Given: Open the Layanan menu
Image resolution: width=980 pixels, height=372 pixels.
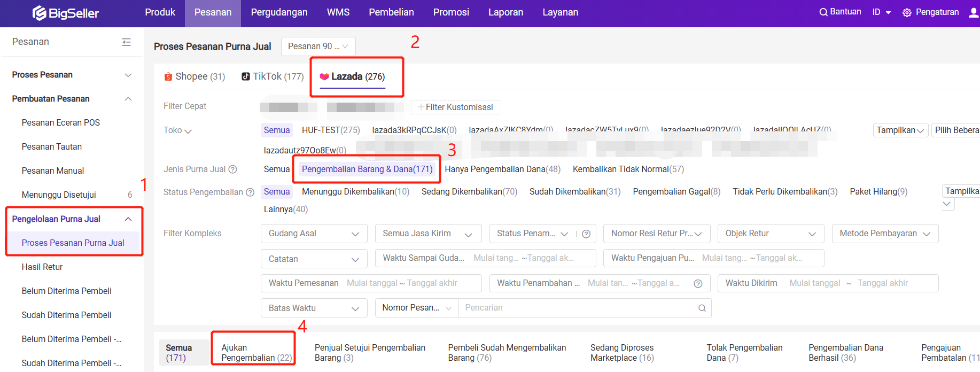Looking at the screenshot, I should click(x=561, y=12).
